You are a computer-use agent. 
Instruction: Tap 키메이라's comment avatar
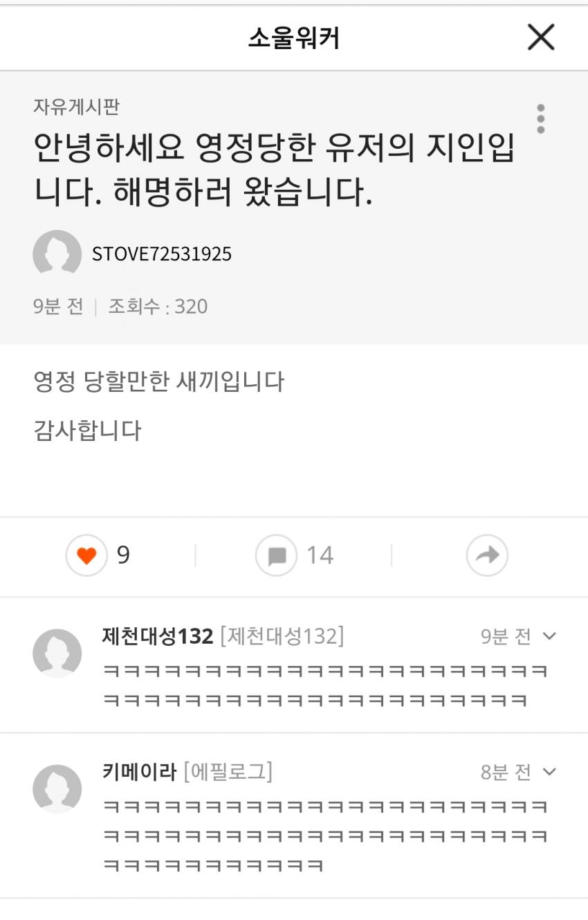click(x=57, y=788)
